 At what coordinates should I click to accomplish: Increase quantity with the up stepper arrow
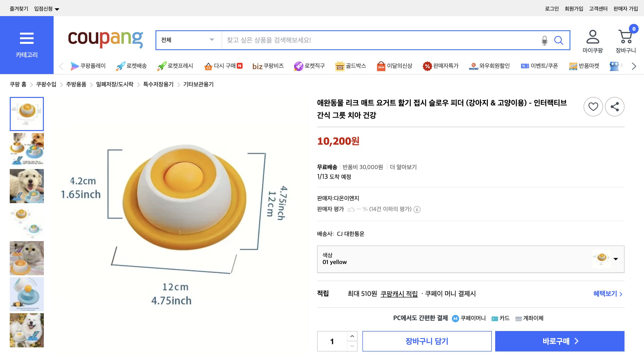(x=352, y=336)
